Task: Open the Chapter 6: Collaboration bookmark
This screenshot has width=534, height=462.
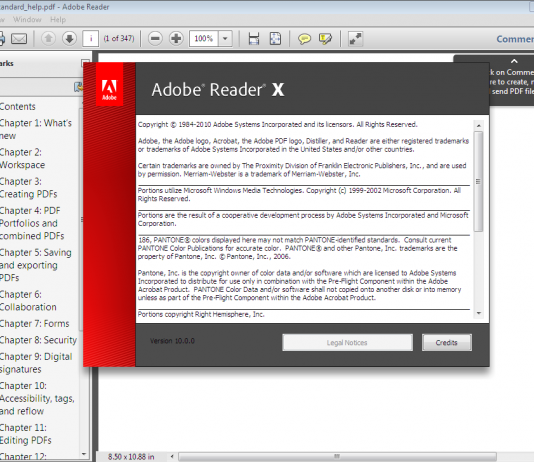Action: (28, 301)
